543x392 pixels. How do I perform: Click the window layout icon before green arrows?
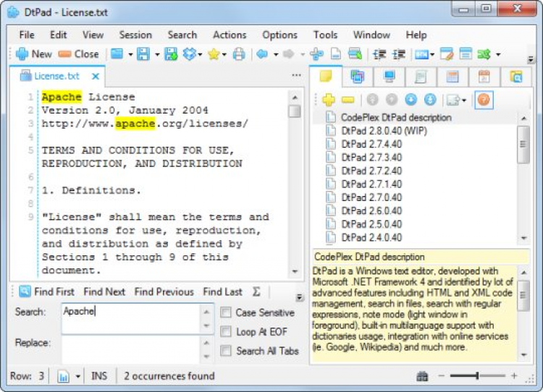[x=466, y=54]
